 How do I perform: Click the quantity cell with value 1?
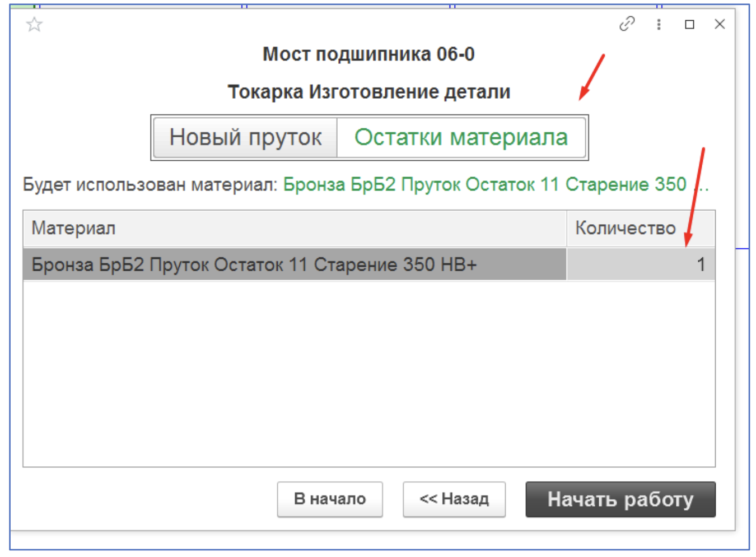pyautogui.click(x=640, y=264)
